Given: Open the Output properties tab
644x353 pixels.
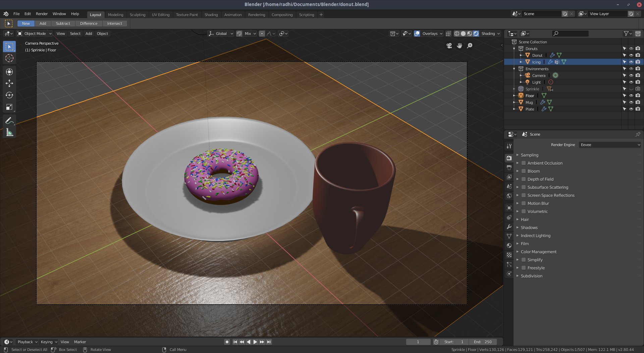Looking at the screenshot, I should 509,167.
